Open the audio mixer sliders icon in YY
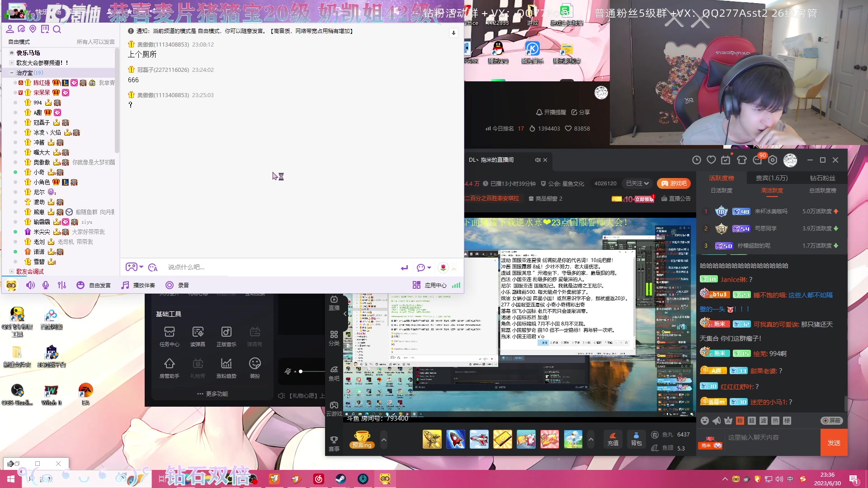Viewport: 868px width, 488px height. (x=62, y=285)
